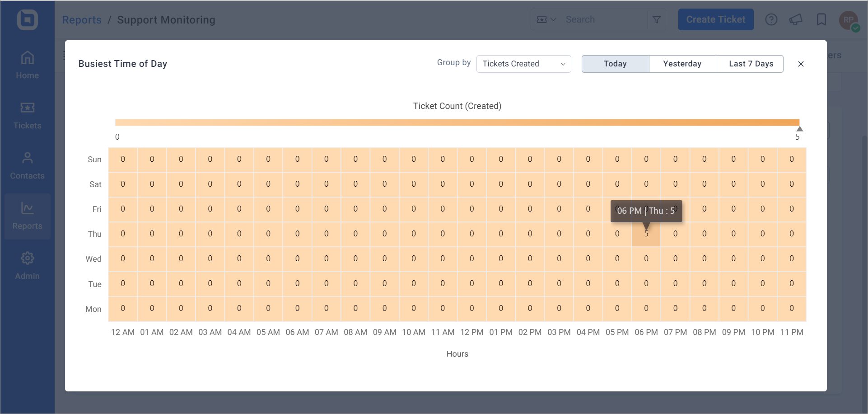Click the search filter funnel icon
The width and height of the screenshot is (868, 414).
click(x=657, y=19)
